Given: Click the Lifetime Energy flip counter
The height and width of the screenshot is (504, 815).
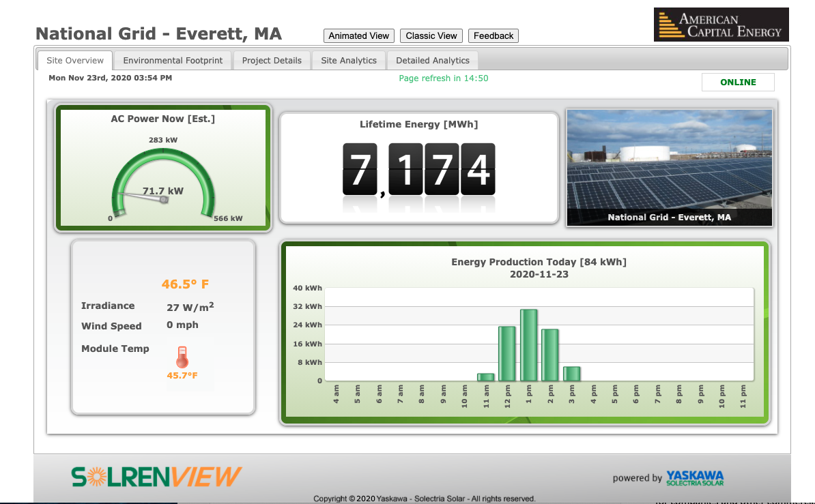Looking at the screenshot, I should pos(418,169).
